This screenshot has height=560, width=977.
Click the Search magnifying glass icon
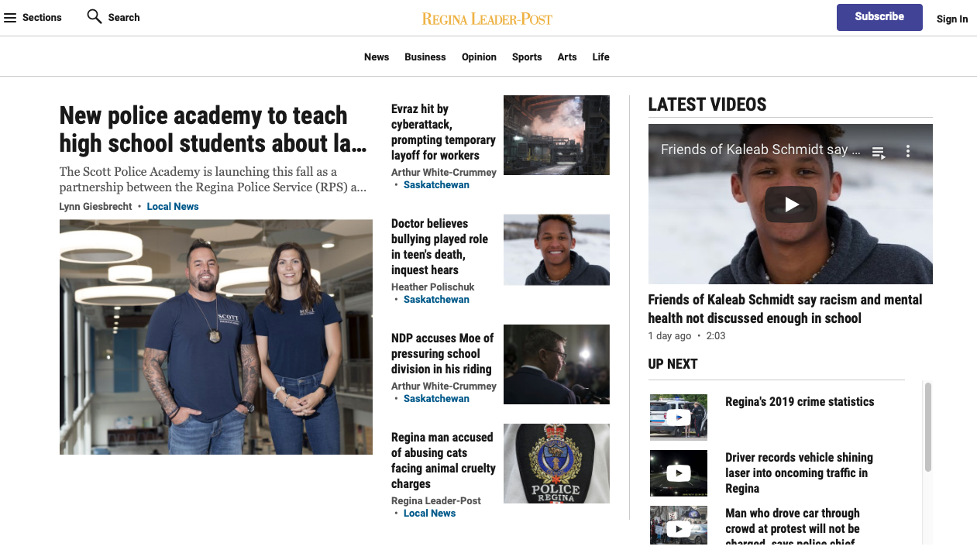click(93, 15)
